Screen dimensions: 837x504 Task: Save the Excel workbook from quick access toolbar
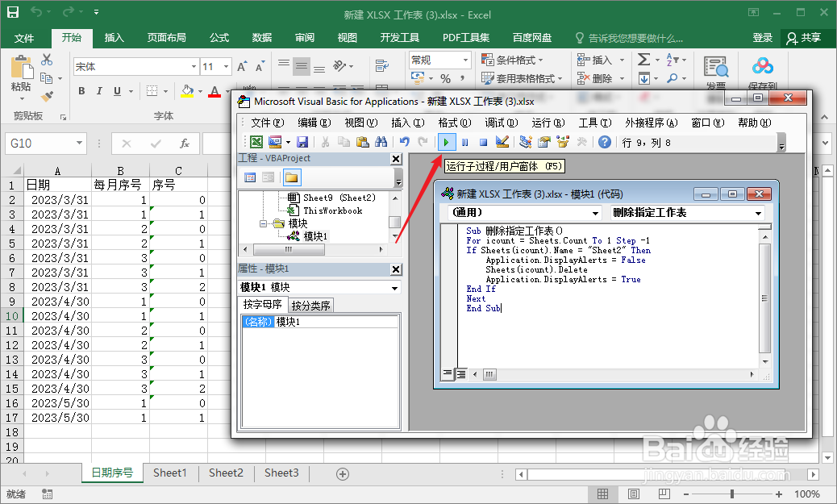tap(12, 13)
